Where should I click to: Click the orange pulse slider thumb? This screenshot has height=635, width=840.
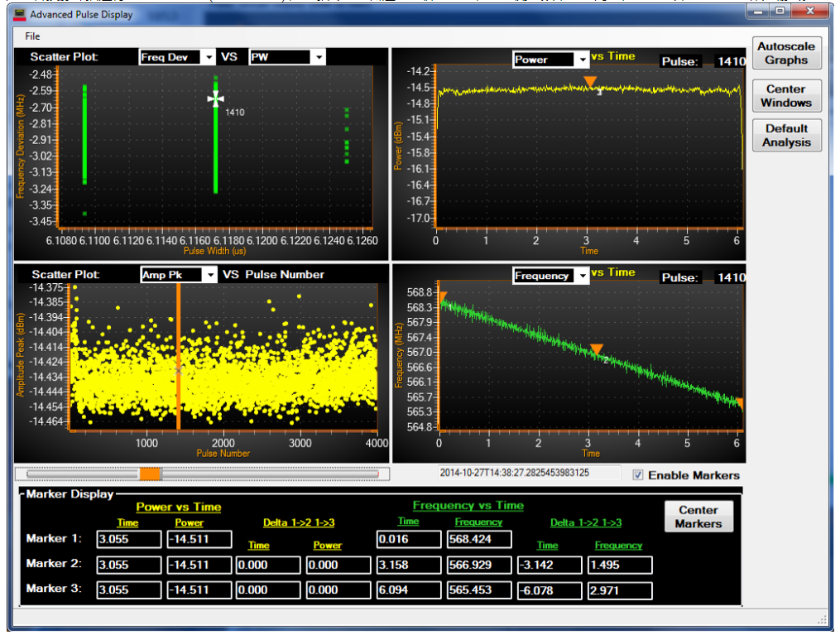click(x=151, y=474)
